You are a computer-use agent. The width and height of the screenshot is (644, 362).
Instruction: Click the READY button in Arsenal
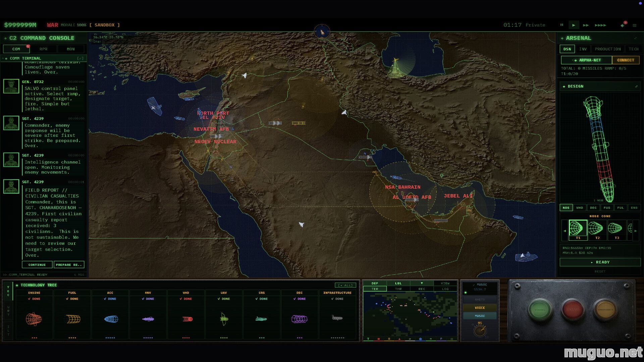[x=600, y=262]
